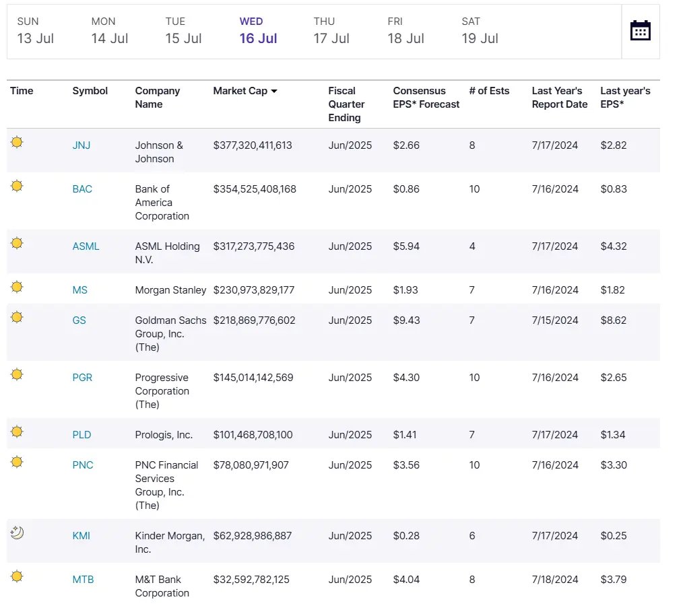
Task: Click the sun icon in Morgan Stanley row
Action: pos(17,287)
